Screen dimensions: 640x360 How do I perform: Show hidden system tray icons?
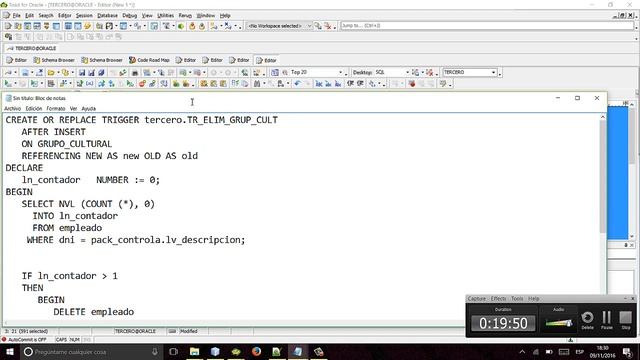(522, 352)
